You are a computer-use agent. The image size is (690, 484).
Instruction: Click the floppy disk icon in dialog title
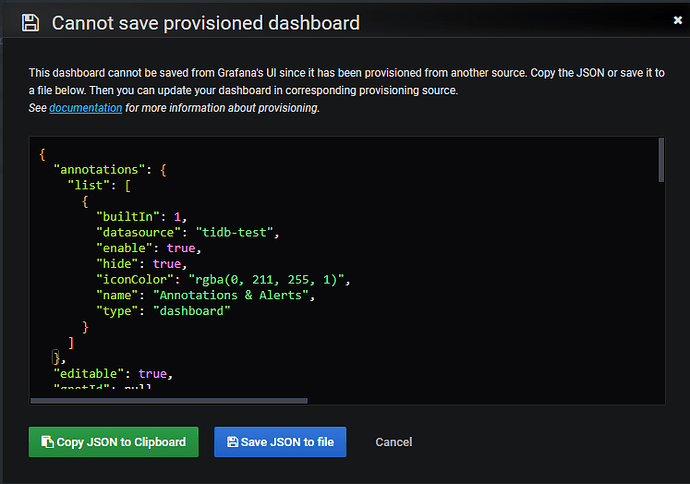coord(30,22)
